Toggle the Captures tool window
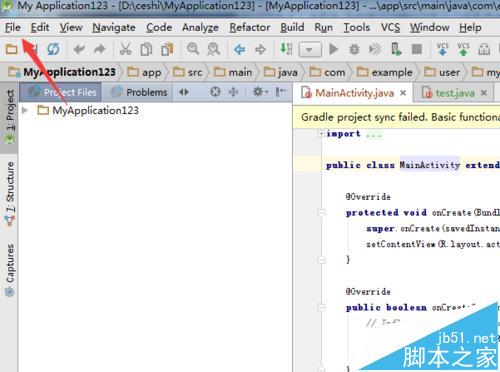500x372 pixels. tap(10, 270)
